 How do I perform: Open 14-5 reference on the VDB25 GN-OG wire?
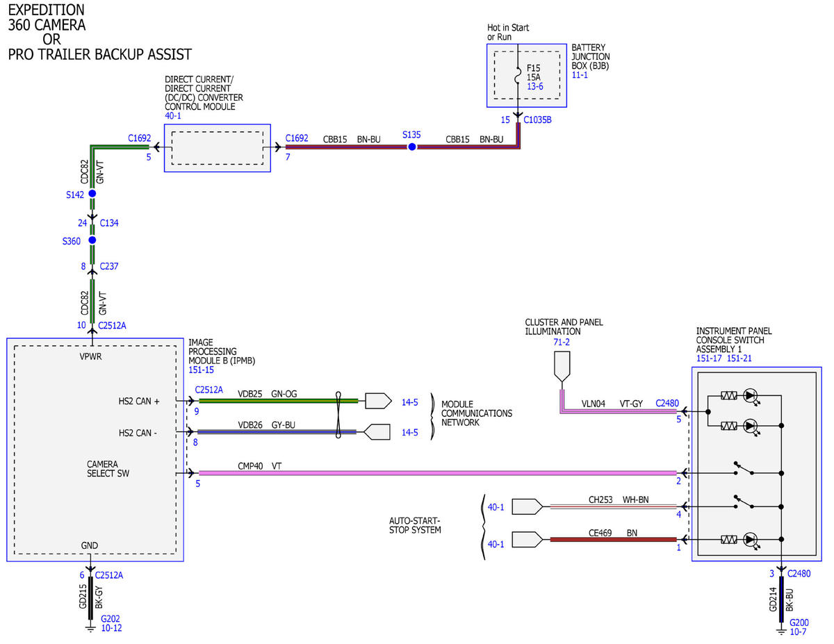(x=410, y=402)
